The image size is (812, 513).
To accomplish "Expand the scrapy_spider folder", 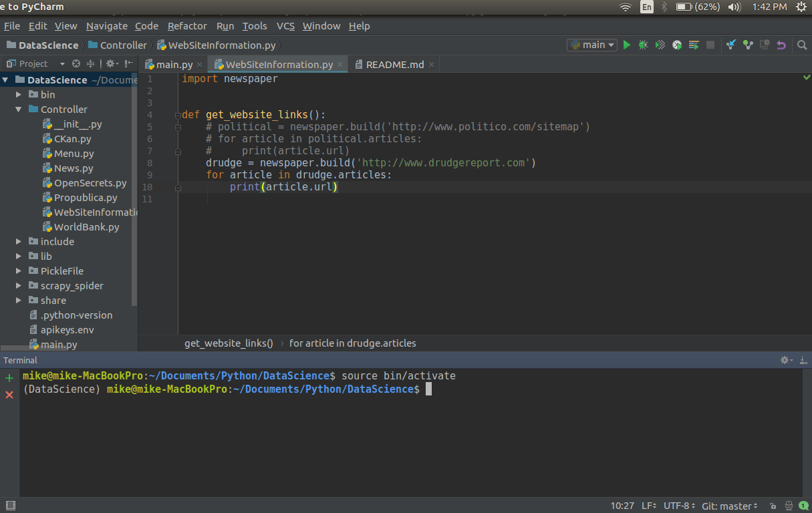I will [x=18, y=285].
